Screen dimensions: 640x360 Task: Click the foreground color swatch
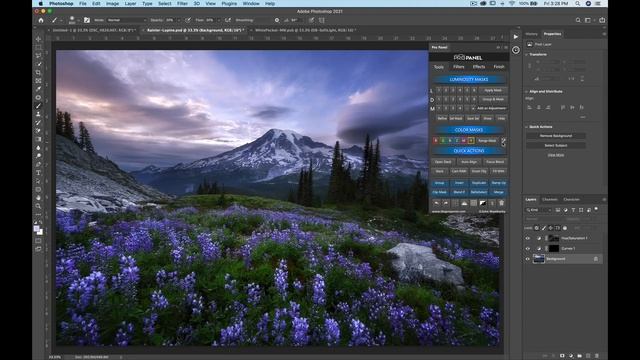click(x=37, y=229)
